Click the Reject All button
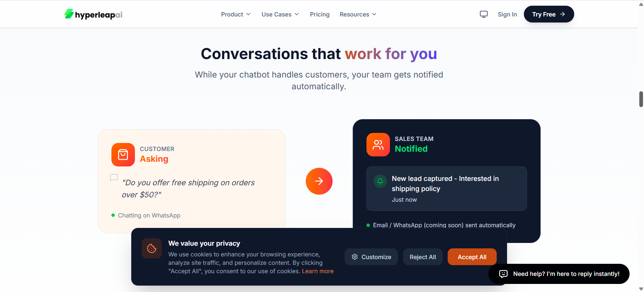The width and height of the screenshot is (644, 292). pyautogui.click(x=423, y=257)
